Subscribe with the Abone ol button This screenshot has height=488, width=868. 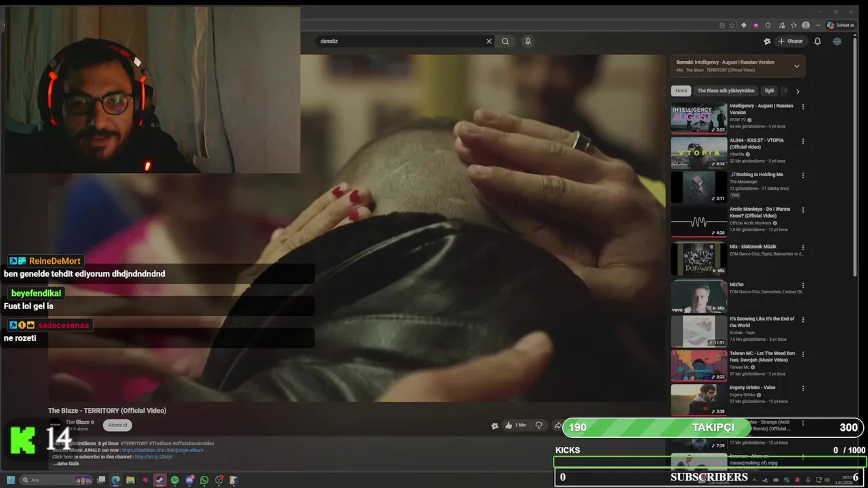click(x=117, y=425)
